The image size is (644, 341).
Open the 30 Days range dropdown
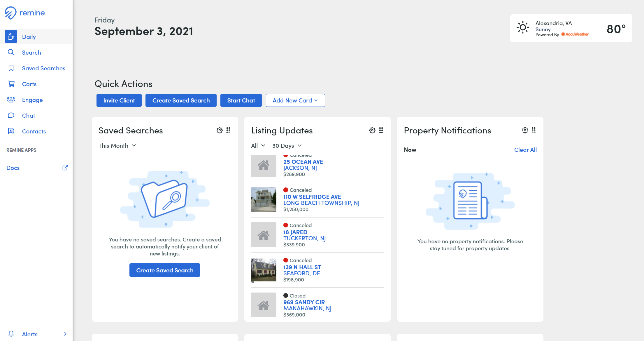coord(287,145)
